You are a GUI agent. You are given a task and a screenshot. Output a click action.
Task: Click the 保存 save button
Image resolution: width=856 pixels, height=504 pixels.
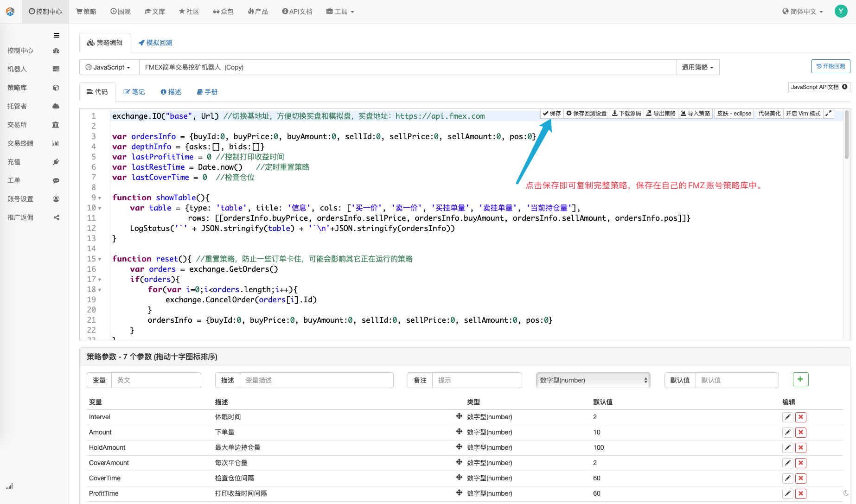[x=552, y=114]
